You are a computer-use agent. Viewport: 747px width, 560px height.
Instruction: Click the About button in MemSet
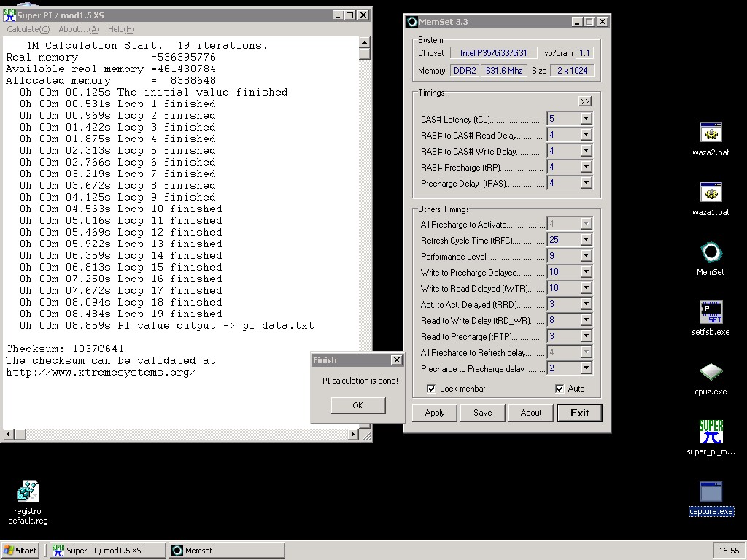pos(531,413)
